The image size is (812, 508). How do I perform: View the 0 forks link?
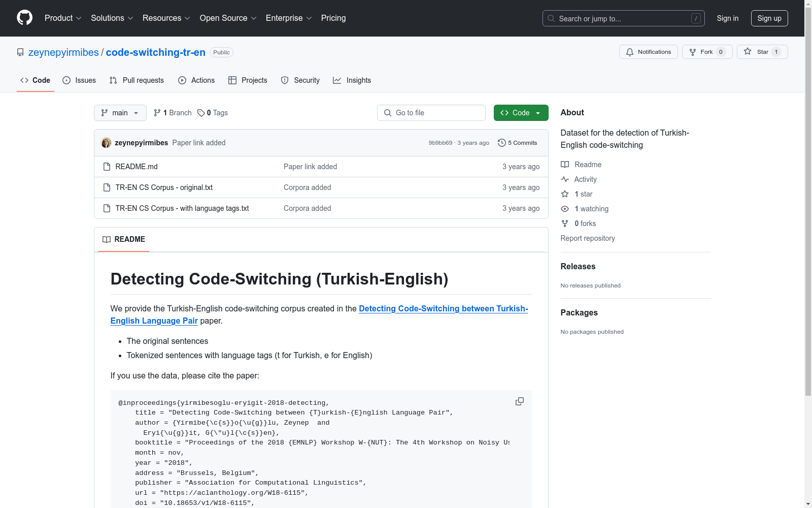click(x=579, y=224)
